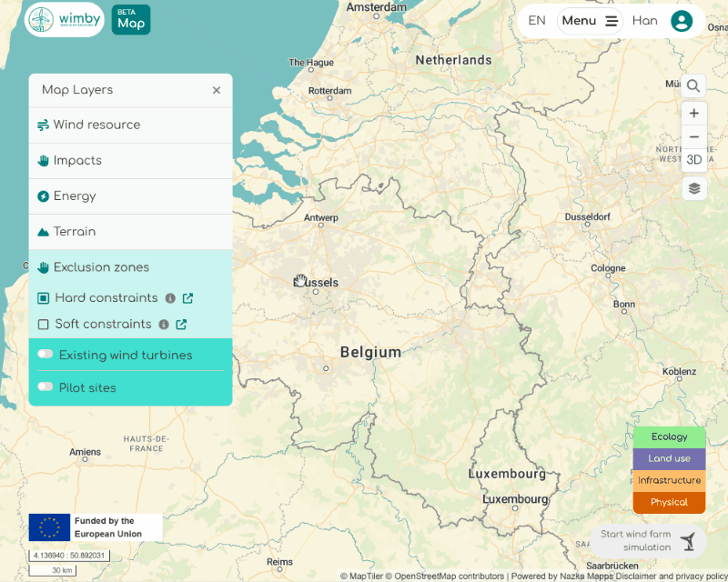This screenshot has width=728, height=582.
Task: Turn on the Pilot sites toggle
Action: point(45,387)
